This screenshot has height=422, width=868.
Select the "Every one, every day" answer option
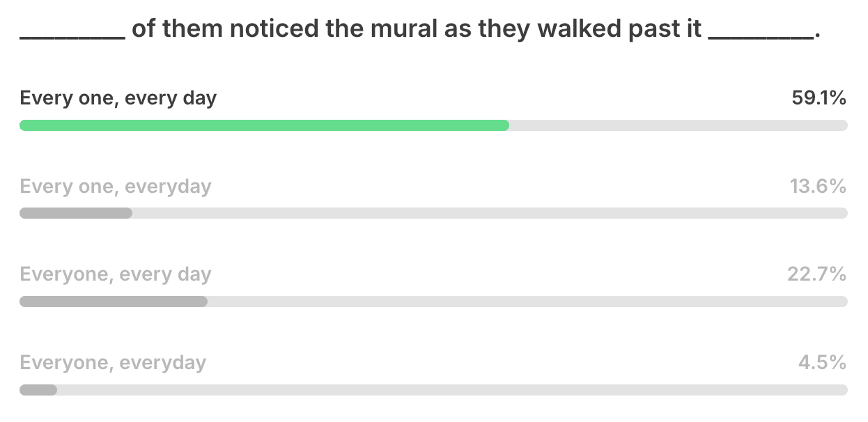[x=118, y=98]
